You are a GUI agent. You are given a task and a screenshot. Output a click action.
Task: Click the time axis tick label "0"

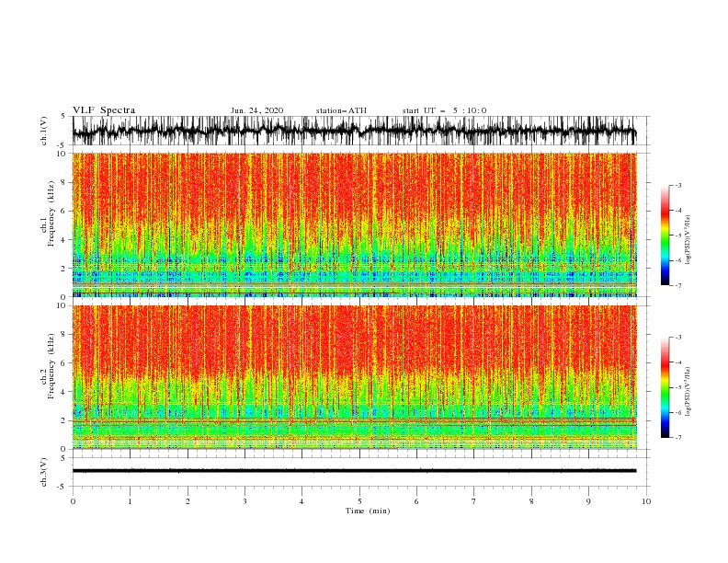tap(73, 501)
